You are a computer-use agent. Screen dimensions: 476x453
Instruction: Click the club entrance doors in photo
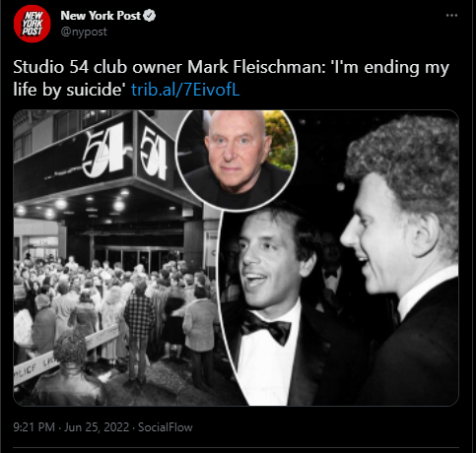[x=138, y=256]
